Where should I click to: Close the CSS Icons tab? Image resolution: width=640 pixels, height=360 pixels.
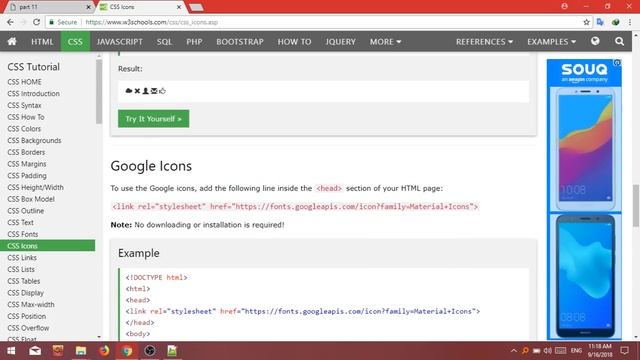pos(179,7)
